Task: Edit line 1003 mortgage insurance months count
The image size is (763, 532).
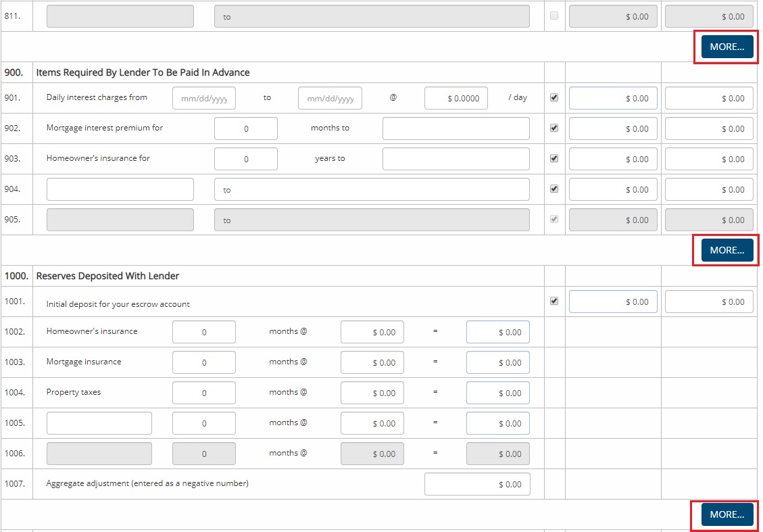Action: [204, 362]
